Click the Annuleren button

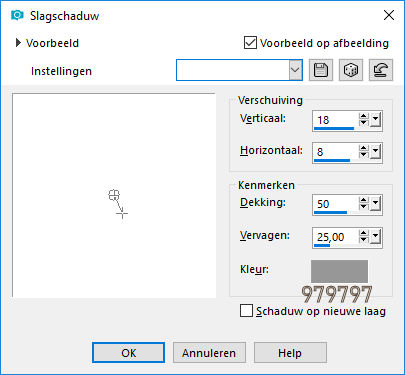click(x=209, y=353)
